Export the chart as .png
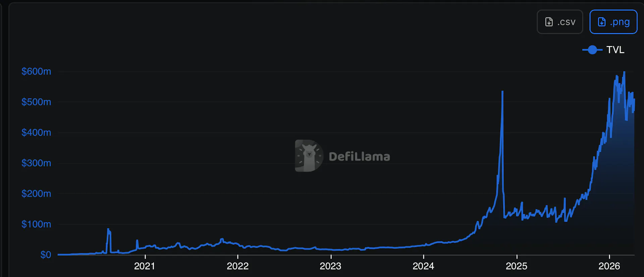Image resolution: width=644 pixels, height=277 pixels. (x=613, y=22)
